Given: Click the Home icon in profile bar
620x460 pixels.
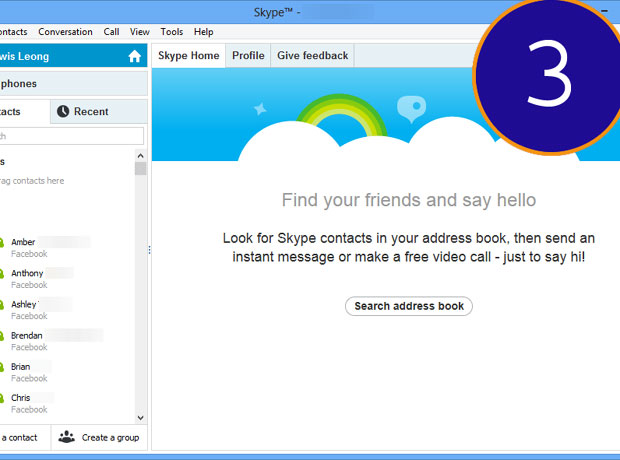Looking at the screenshot, I should tap(135, 57).
